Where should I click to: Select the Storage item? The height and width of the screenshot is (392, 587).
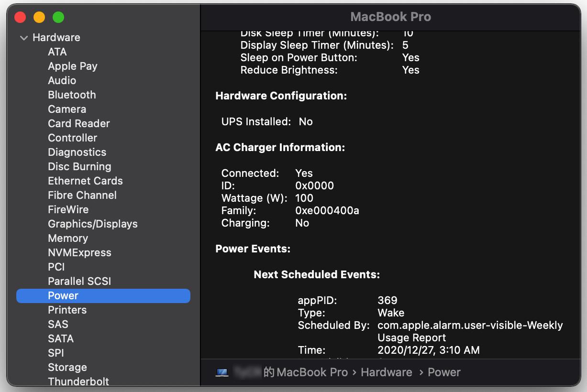click(x=67, y=367)
